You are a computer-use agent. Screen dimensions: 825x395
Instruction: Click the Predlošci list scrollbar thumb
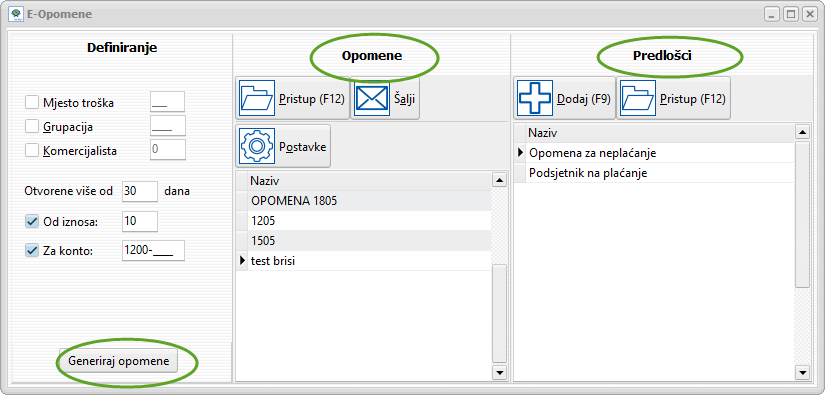tap(802, 214)
